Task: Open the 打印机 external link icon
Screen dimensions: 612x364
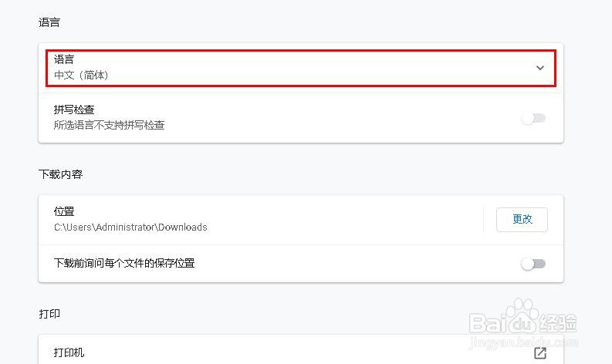Action: 540,353
